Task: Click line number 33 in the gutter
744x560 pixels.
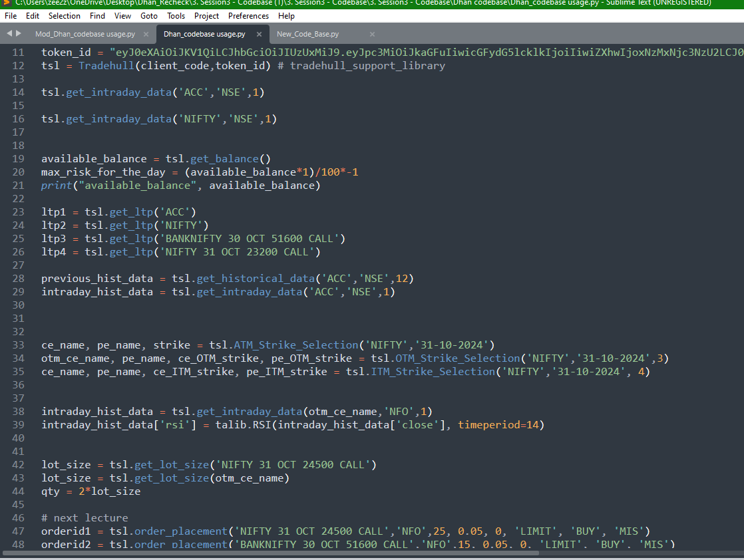Action: pos(17,345)
